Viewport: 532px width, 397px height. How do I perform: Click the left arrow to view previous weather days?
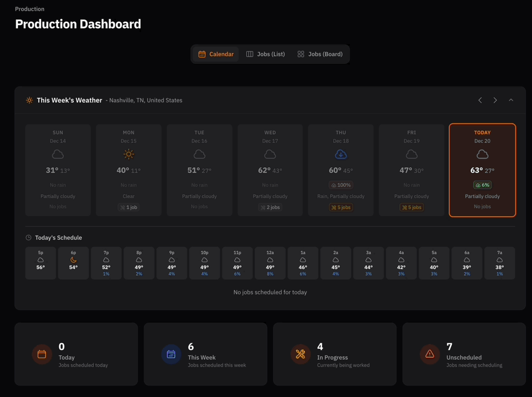pos(480,100)
